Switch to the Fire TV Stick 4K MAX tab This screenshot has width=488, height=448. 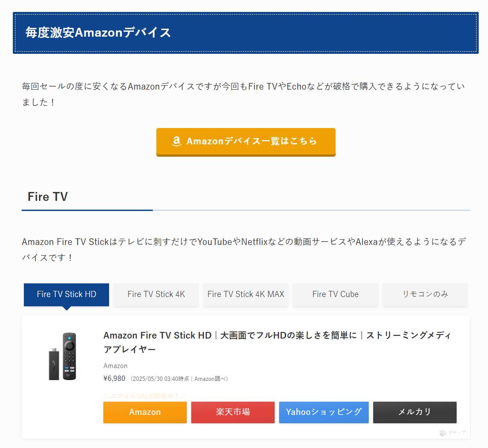coord(246,294)
